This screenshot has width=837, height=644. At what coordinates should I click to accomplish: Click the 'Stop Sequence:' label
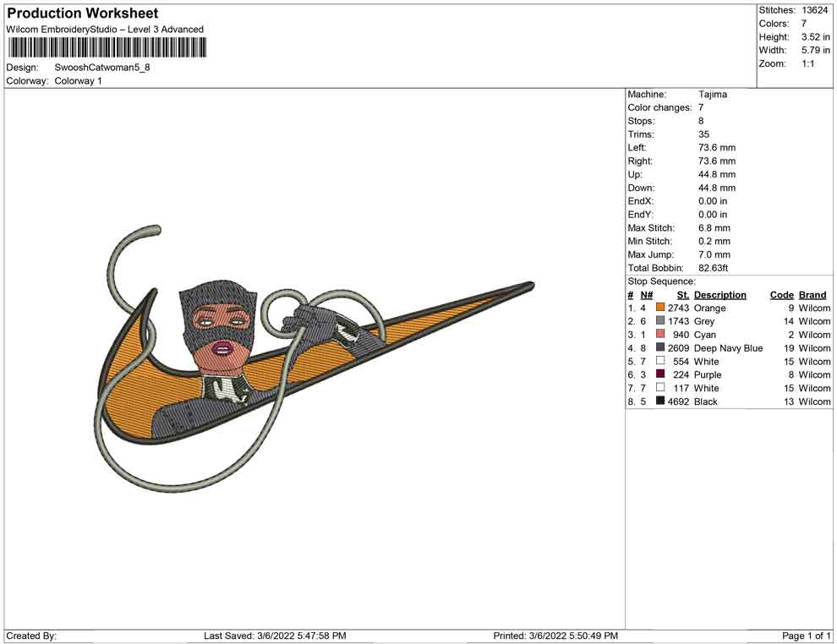click(x=661, y=281)
